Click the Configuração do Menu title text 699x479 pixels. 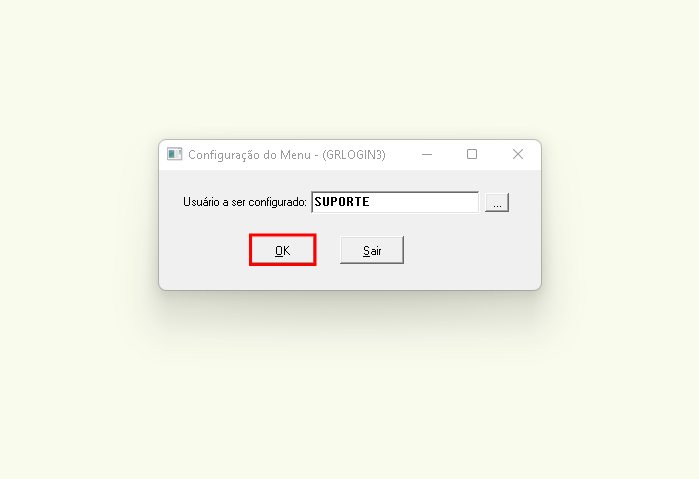(249, 155)
